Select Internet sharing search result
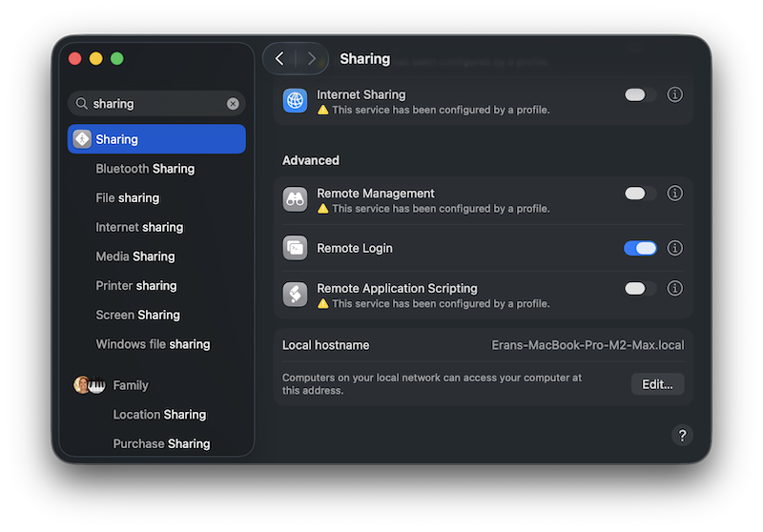The width and height of the screenshot is (763, 532). 139,227
